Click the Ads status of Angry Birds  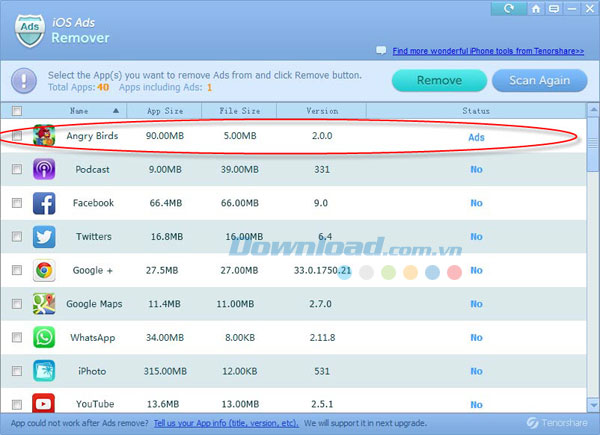(x=476, y=137)
